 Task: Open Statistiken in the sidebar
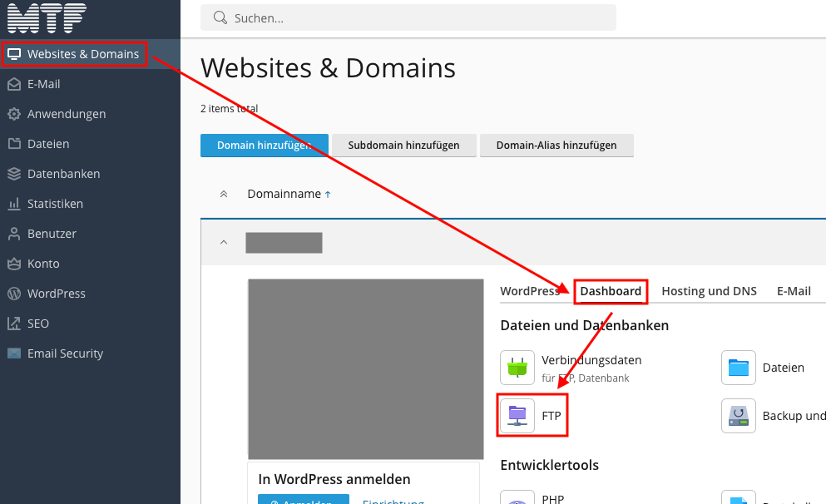pos(55,204)
